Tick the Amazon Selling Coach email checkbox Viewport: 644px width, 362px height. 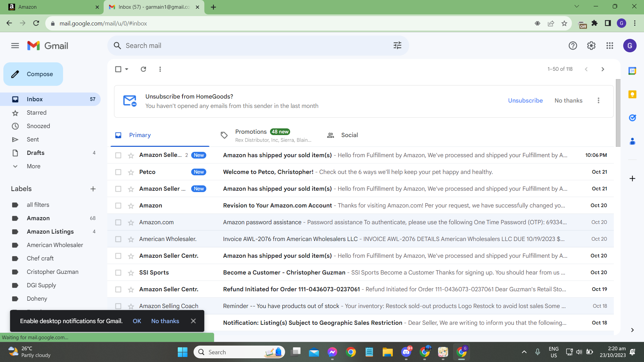tap(118, 306)
